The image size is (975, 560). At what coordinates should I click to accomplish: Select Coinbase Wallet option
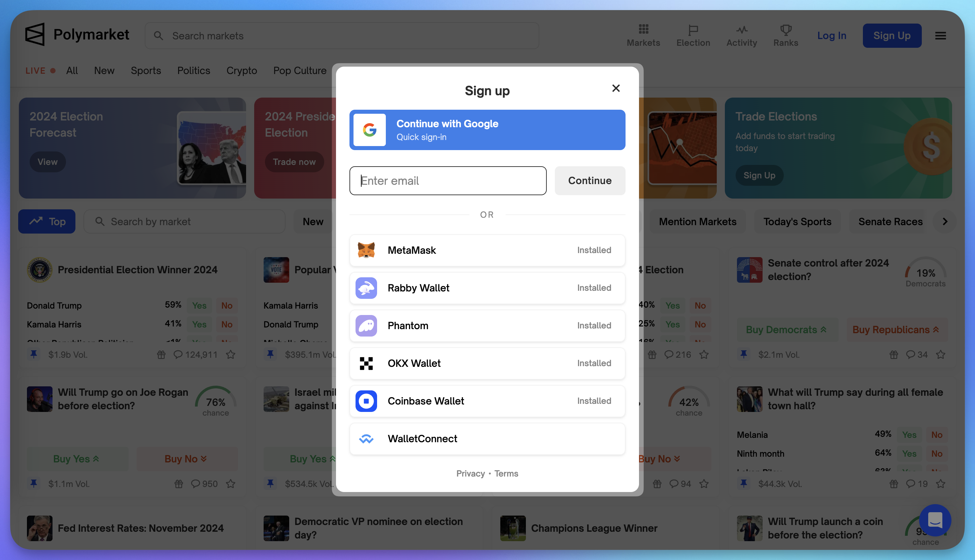(487, 401)
